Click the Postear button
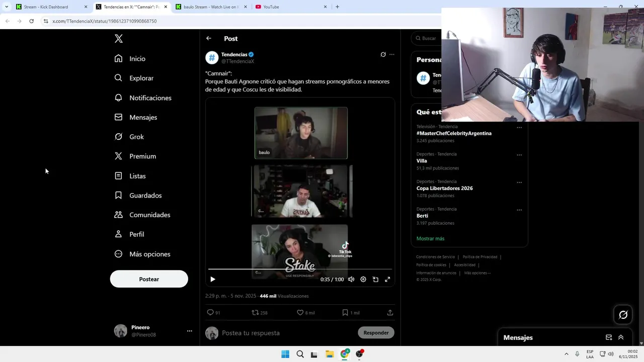The image size is (644, 362). pos(149,279)
